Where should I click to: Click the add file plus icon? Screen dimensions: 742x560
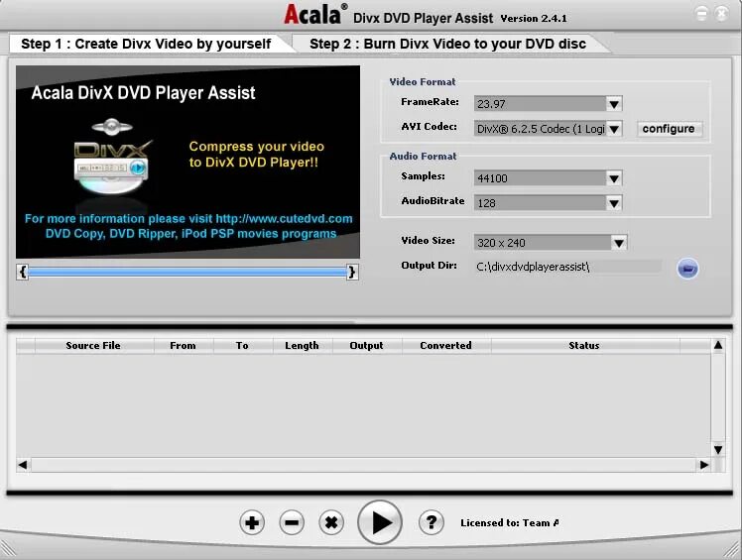(x=252, y=522)
